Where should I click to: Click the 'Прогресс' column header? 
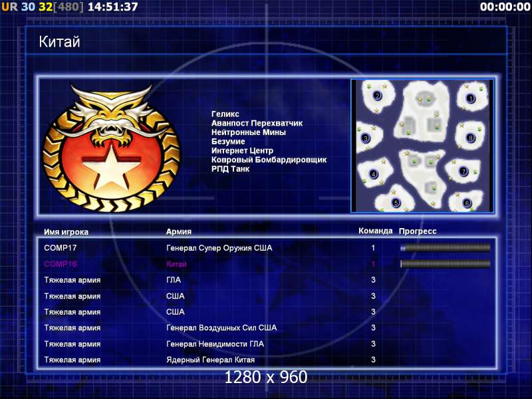tap(418, 231)
